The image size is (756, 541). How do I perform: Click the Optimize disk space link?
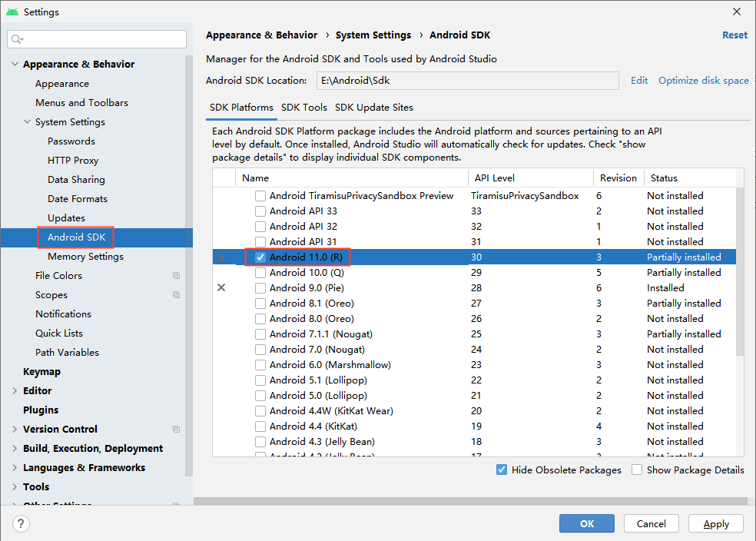coord(703,81)
